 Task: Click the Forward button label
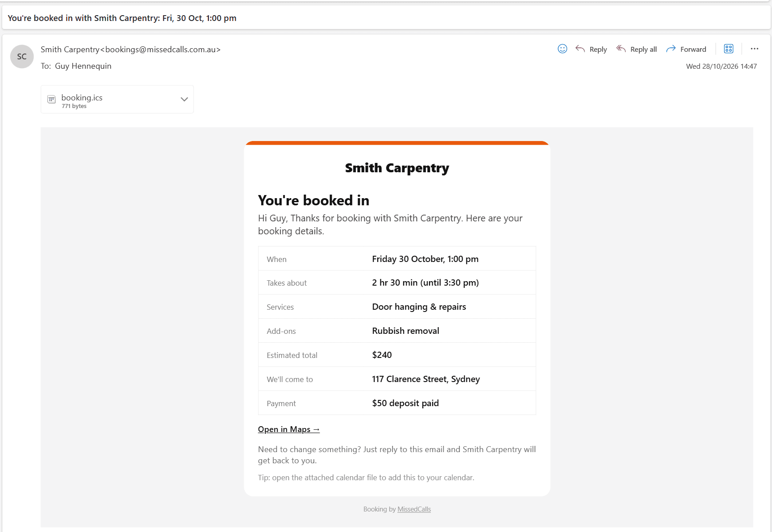click(x=693, y=50)
